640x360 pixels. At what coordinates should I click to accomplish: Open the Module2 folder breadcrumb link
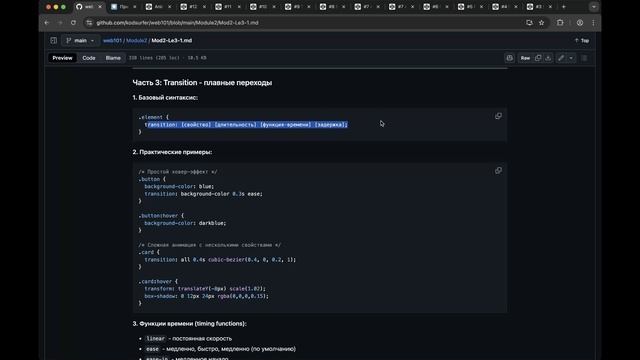click(x=136, y=40)
